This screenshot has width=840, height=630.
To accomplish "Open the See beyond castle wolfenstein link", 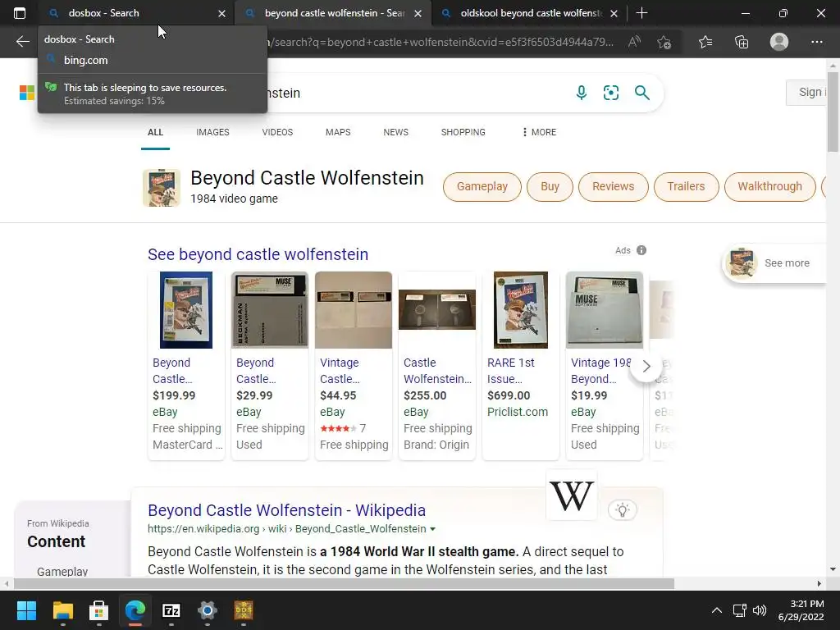I will 258,254.
